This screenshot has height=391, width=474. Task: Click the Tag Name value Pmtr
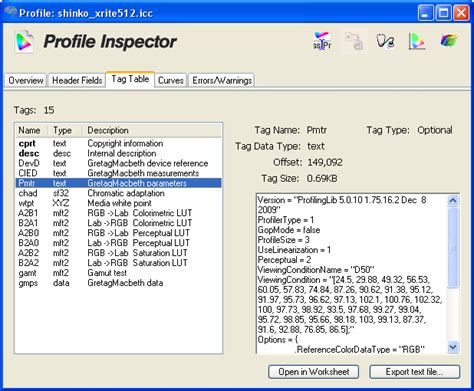(317, 130)
